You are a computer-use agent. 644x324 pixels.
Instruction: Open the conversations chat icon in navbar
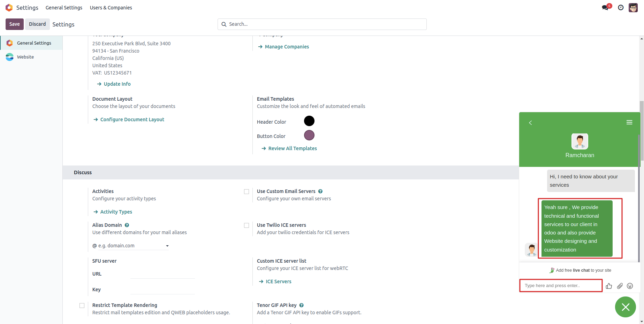(605, 8)
